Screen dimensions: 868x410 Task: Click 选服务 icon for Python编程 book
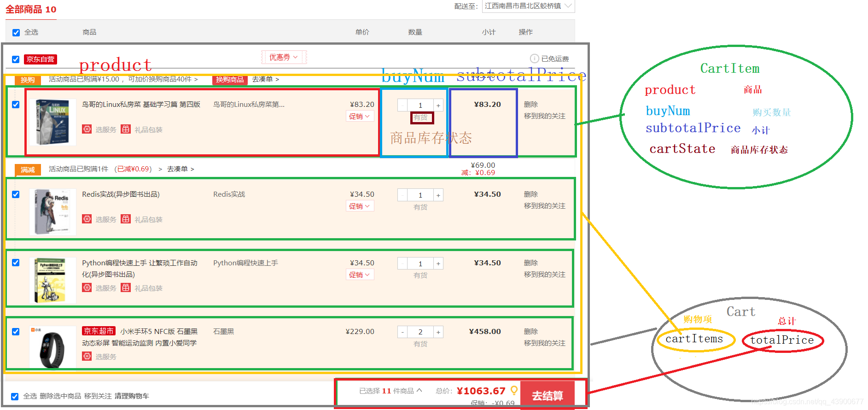[87, 288]
